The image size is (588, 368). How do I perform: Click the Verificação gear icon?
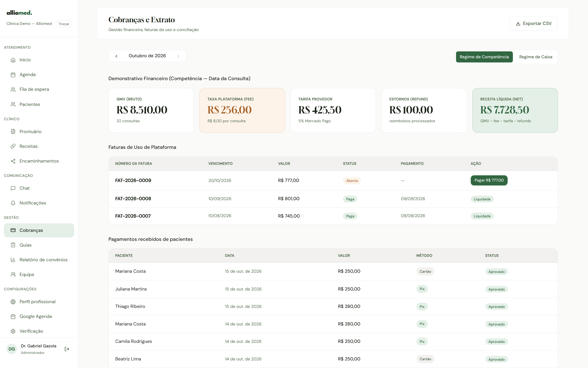coord(13,331)
